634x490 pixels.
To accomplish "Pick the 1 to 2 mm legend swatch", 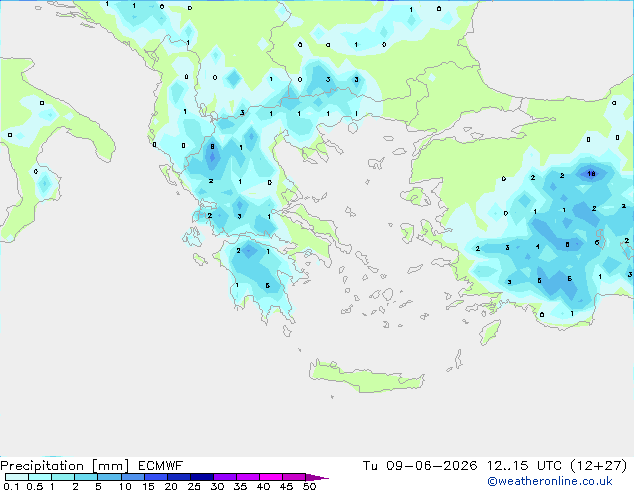I will click(63, 477).
